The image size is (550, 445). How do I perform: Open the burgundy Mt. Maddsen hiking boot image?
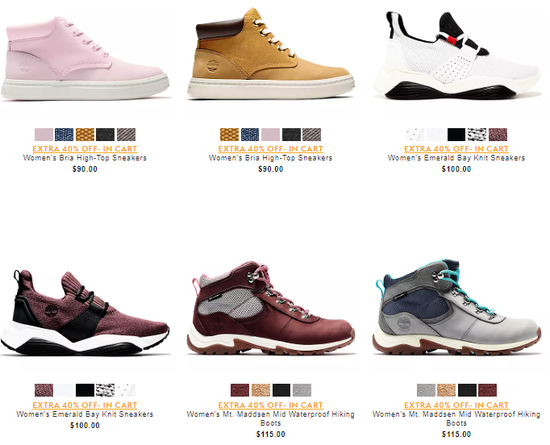(270, 309)
